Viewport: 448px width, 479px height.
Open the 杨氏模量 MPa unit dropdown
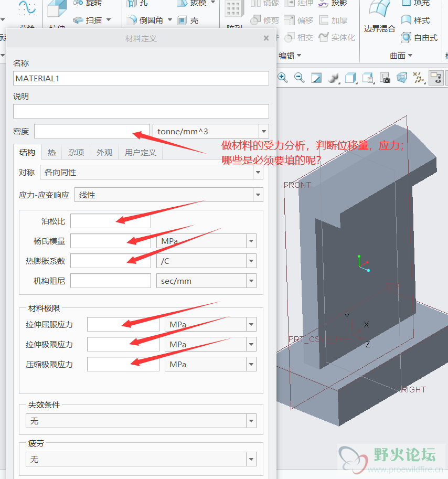(x=251, y=241)
